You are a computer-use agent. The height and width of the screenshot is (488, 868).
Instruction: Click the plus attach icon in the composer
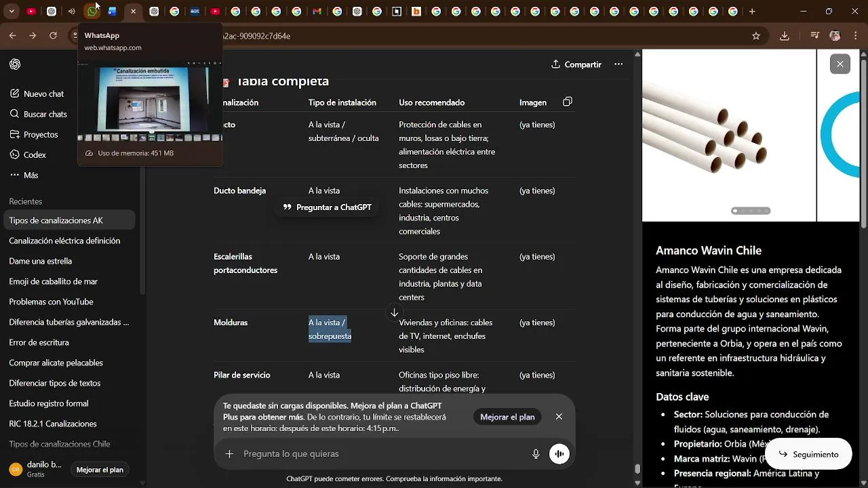point(229,453)
